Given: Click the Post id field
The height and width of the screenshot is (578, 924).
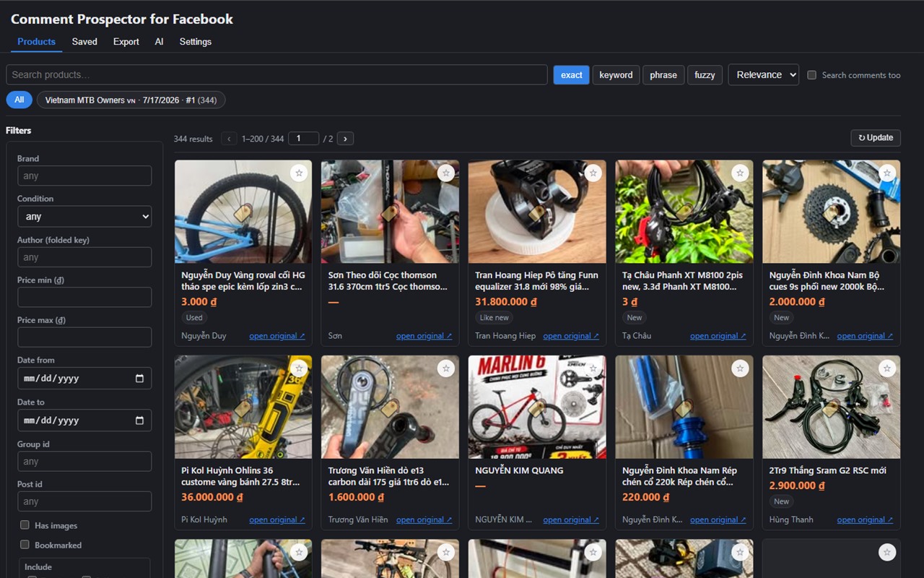Looking at the screenshot, I should tap(84, 501).
